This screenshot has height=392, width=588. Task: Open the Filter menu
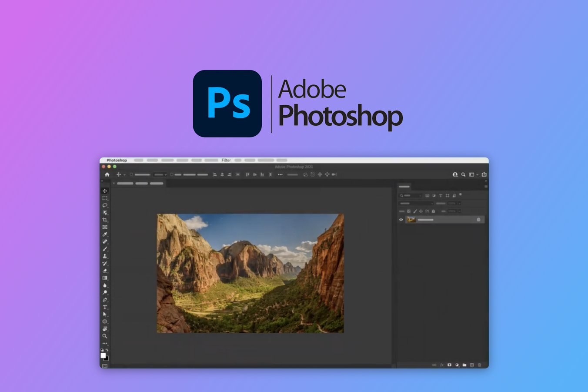226,160
